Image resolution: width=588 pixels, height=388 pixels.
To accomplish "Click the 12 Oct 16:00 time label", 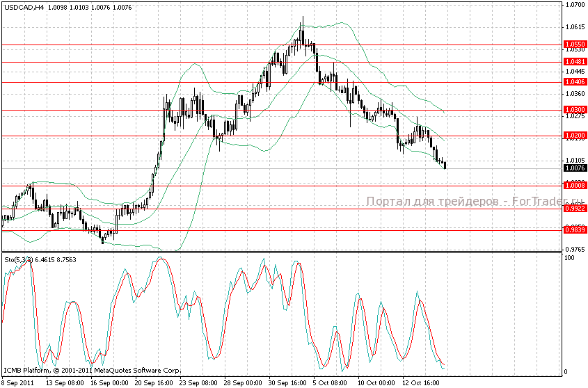I will pyautogui.click(x=421, y=383).
